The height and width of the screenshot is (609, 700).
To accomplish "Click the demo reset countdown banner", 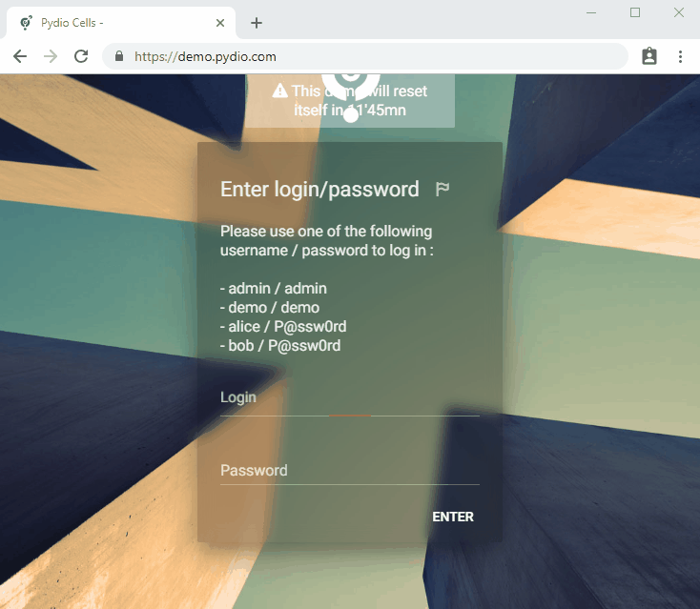I will pos(350,101).
